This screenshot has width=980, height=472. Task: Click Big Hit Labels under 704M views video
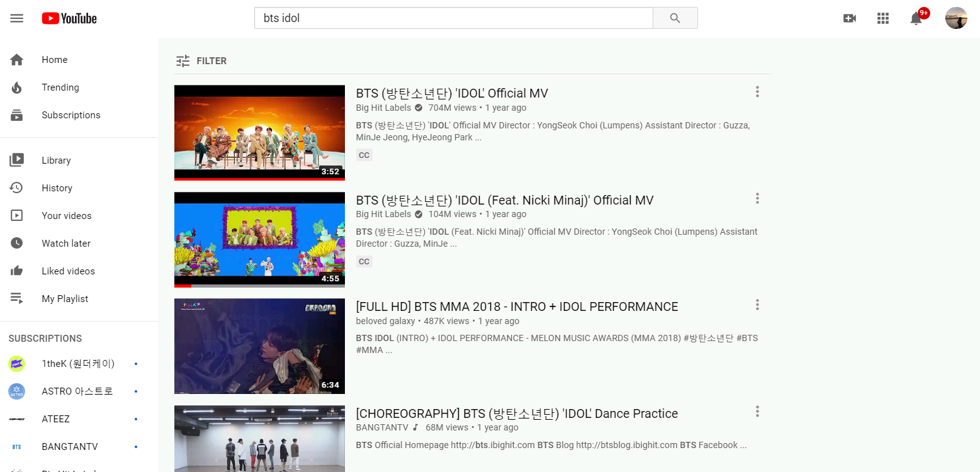[x=383, y=108]
